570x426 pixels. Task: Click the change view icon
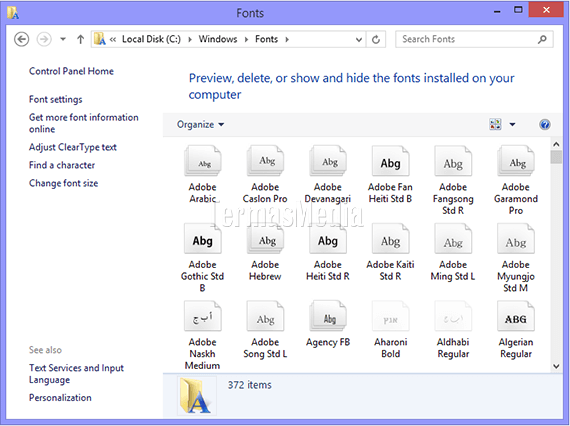[495, 124]
